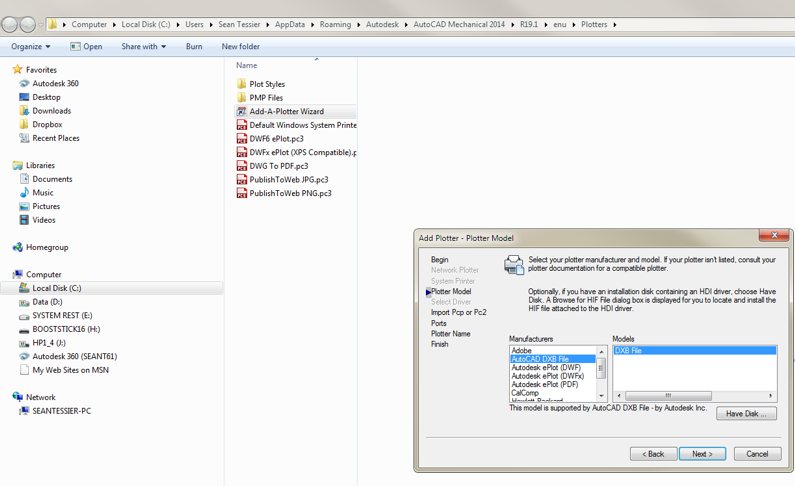Image resolution: width=795 pixels, height=486 pixels.
Task: Select Autodesk ePlot (PDF) manufacturer
Action: (x=545, y=385)
